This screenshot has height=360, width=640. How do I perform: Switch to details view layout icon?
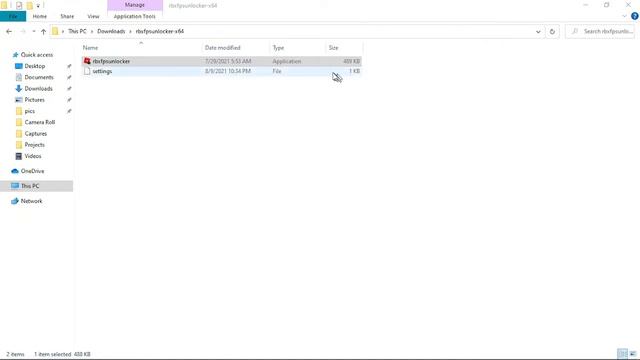pyautogui.click(x=622, y=354)
